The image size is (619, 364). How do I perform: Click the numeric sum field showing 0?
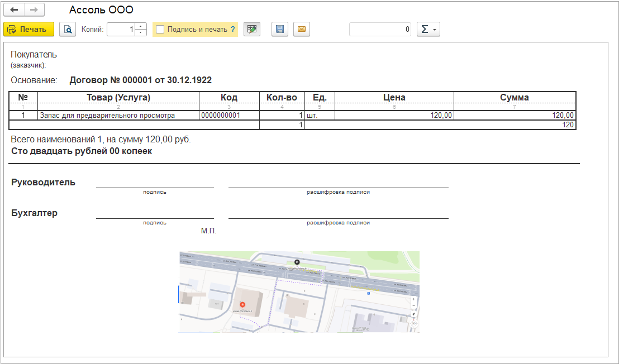pos(380,30)
